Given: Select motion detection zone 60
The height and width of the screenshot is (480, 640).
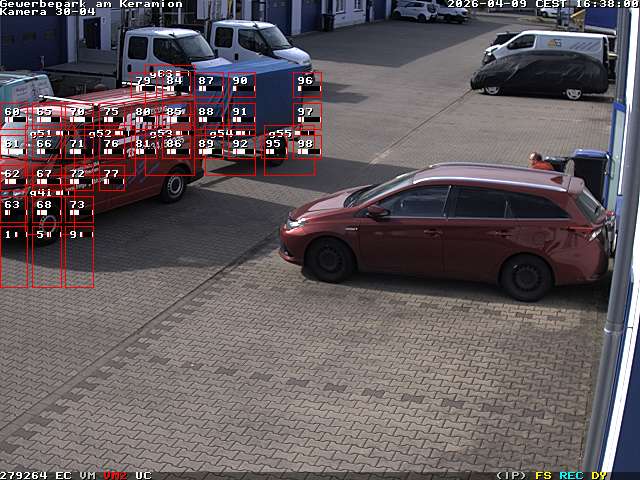Looking at the screenshot, I should pos(13,115).
